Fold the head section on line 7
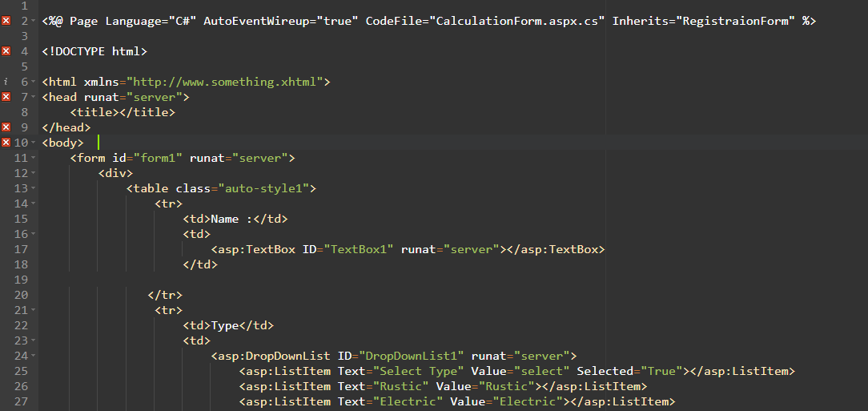This screenshot has width=868, height=411. (34, 97)
